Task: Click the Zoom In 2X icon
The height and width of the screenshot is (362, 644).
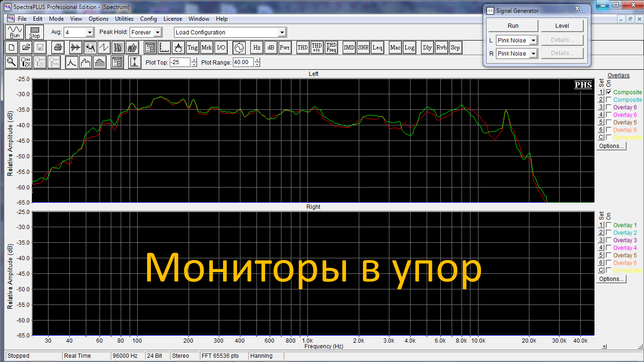Action: coord(26,62)
